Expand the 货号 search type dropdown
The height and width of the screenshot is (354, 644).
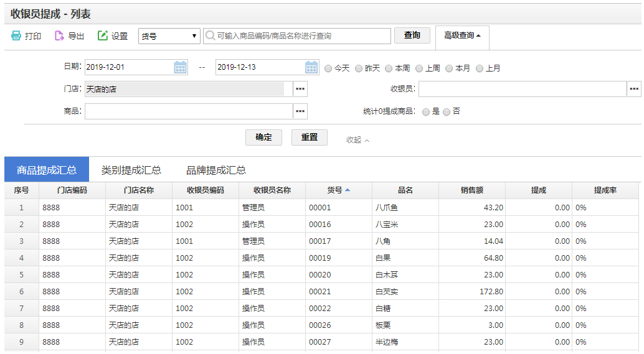click(x=169, y=36)
